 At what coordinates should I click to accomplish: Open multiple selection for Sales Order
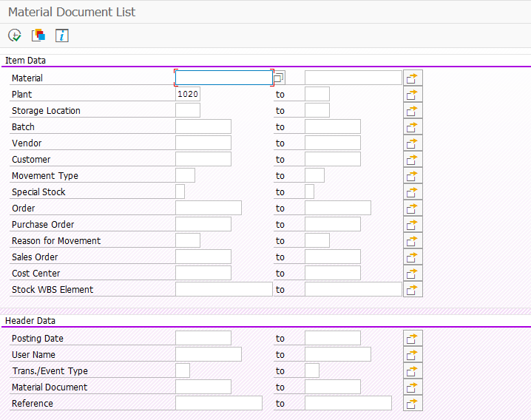point(413,257)
